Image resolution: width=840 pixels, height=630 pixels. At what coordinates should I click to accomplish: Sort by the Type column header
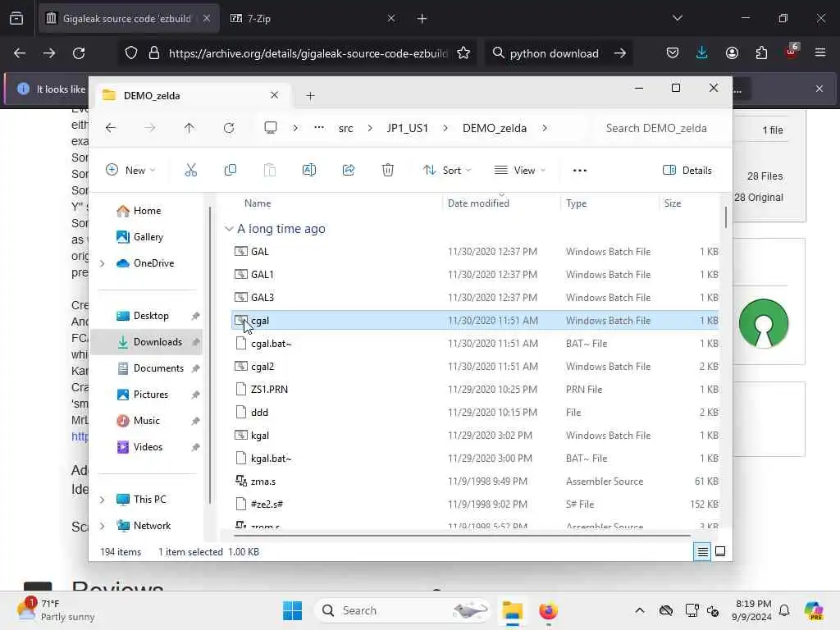click(576, 203)
